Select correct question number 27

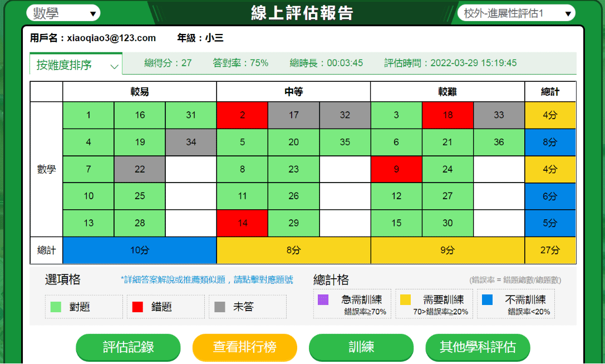click(447, 196)
